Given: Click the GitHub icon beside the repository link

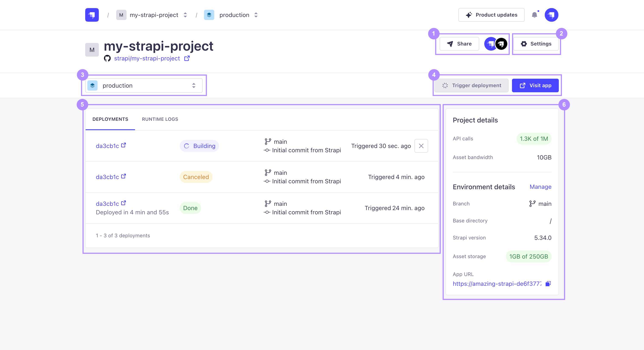Looking at the screenshot, I should [x=107, y=58].
